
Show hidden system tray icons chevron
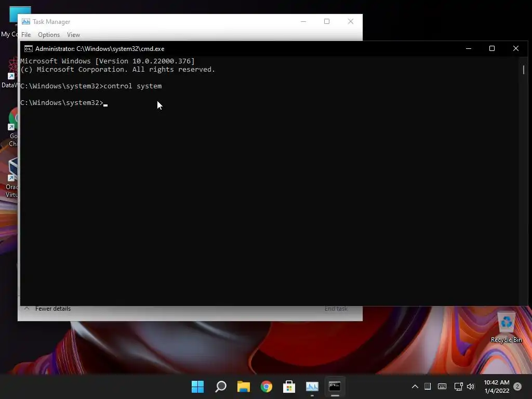point(415,387)
